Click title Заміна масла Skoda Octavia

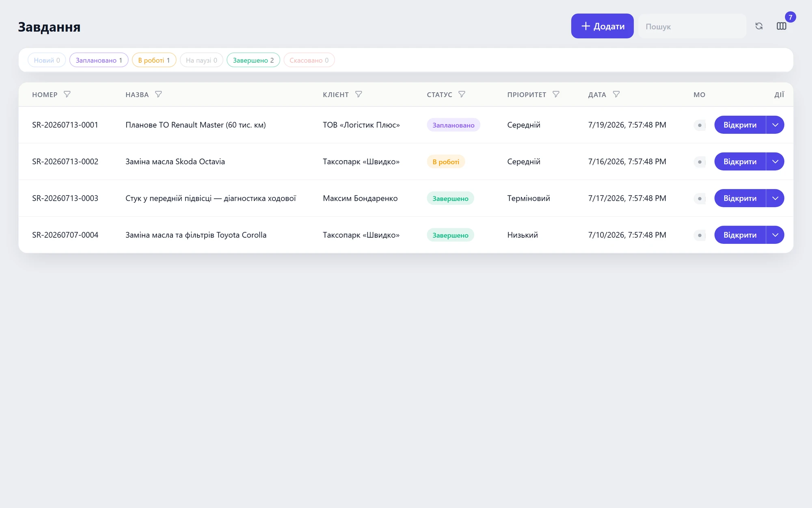coord(175,161)
